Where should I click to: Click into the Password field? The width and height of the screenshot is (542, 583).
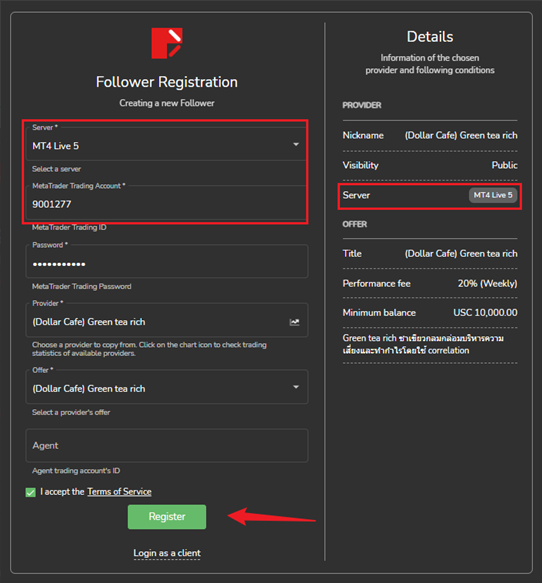tap(167, 261)
